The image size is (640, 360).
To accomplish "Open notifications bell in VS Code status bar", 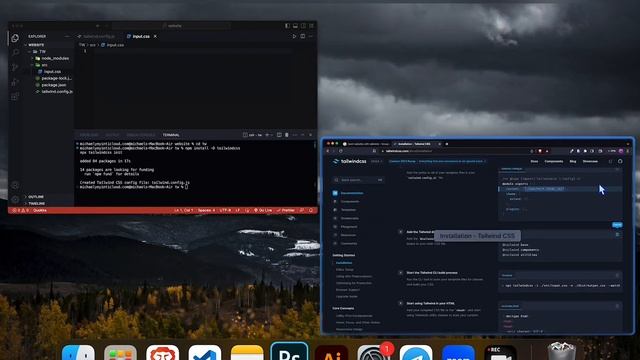I will click(311, 211).
